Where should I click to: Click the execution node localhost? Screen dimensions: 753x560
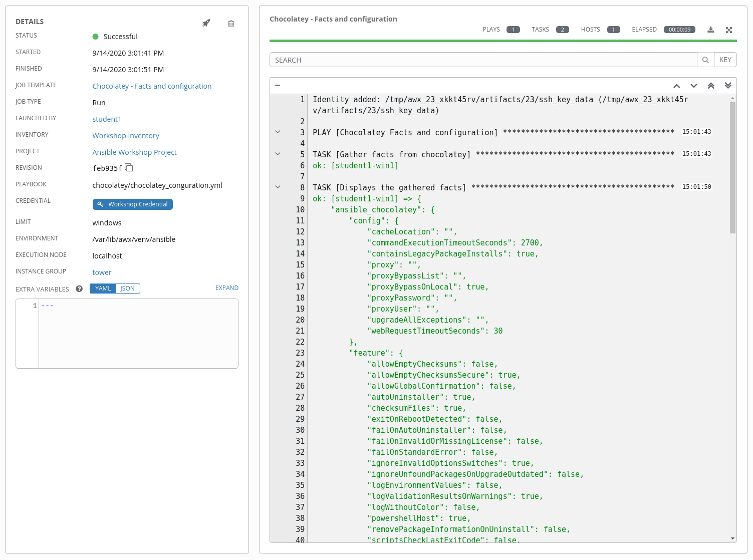(x=107, y=256)
